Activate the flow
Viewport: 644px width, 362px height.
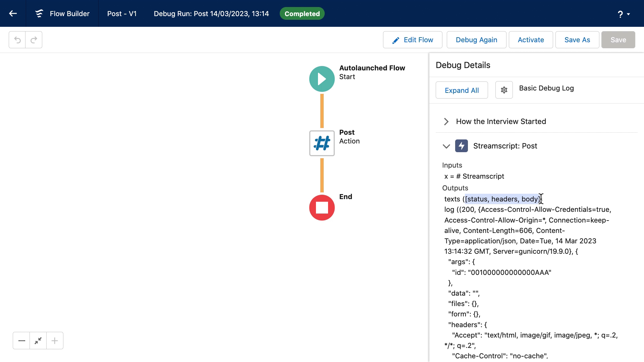pyautogui.click(x=531, y=40)
